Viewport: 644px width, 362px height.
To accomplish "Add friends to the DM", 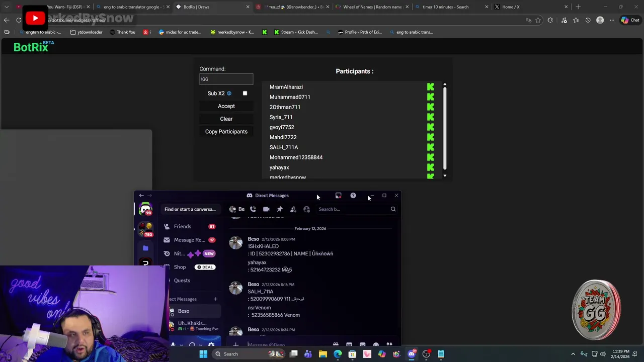I will click(293, 209).
